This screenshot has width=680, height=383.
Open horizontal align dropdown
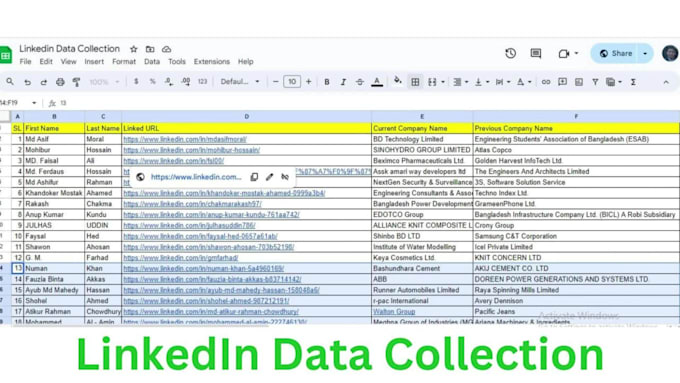click(467, 82)
